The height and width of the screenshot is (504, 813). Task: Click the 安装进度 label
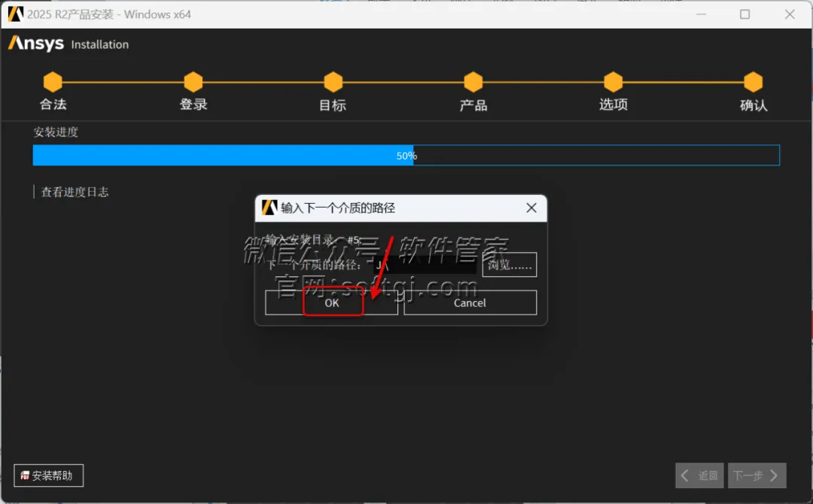pos(56,132)
